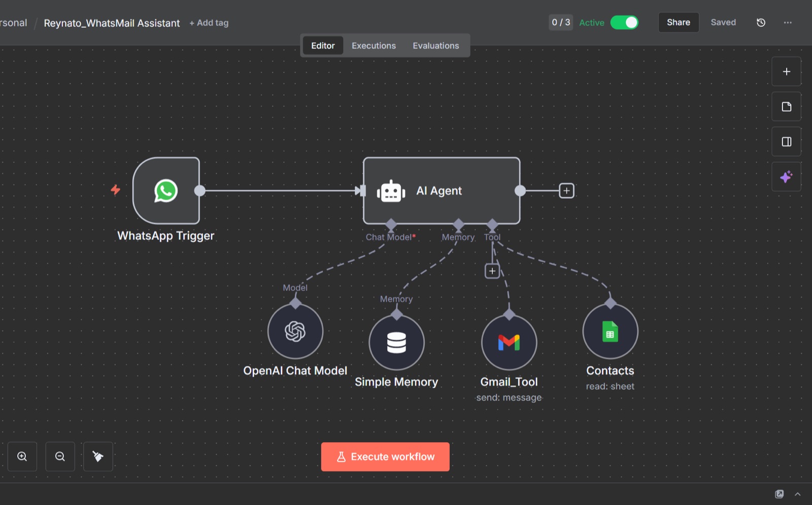Switch to the Executions tab

374,46
